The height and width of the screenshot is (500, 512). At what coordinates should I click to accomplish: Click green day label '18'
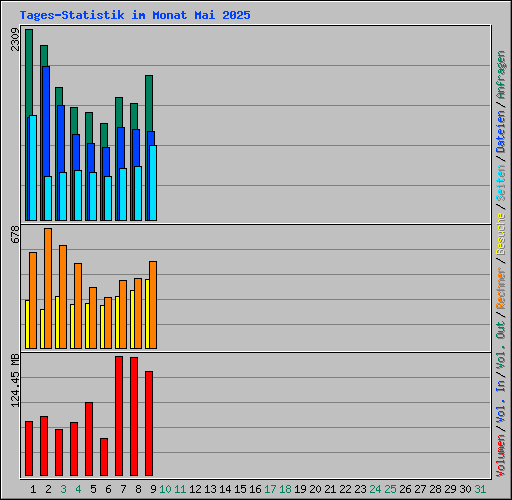(285, 489)
